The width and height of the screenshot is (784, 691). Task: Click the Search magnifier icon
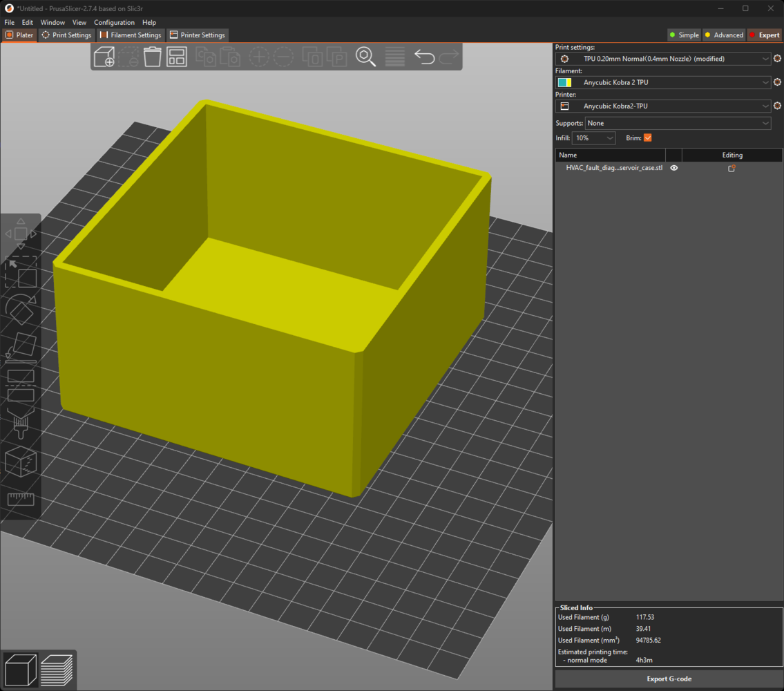coord(365,57)
